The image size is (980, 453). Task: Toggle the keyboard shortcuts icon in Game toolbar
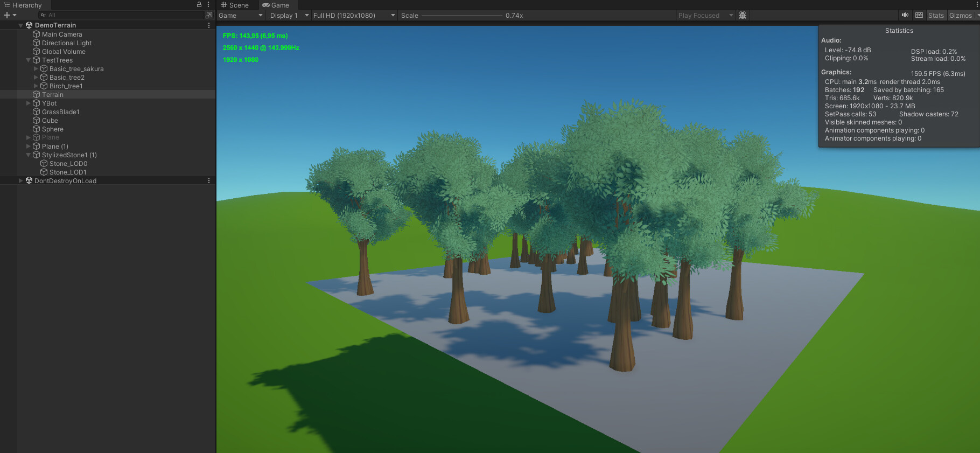[x=919, y=15]
